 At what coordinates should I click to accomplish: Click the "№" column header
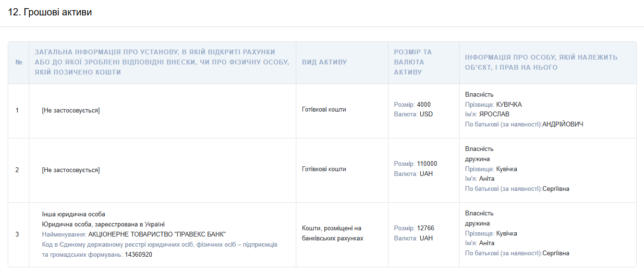coord(19,62)
